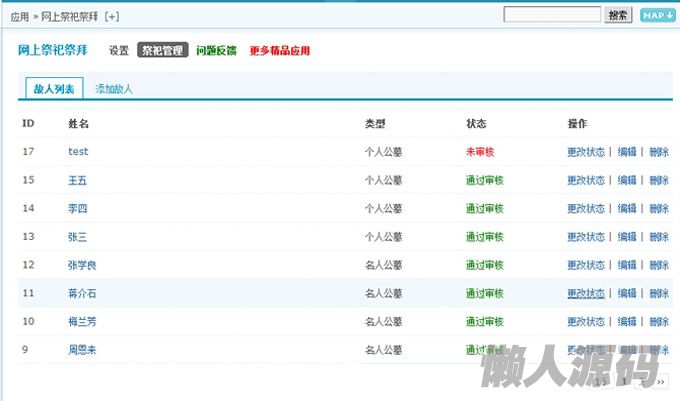Viewport: 680px width, 401px height.
Task: Click 编辑 for row test
Action: pos(627,152)
